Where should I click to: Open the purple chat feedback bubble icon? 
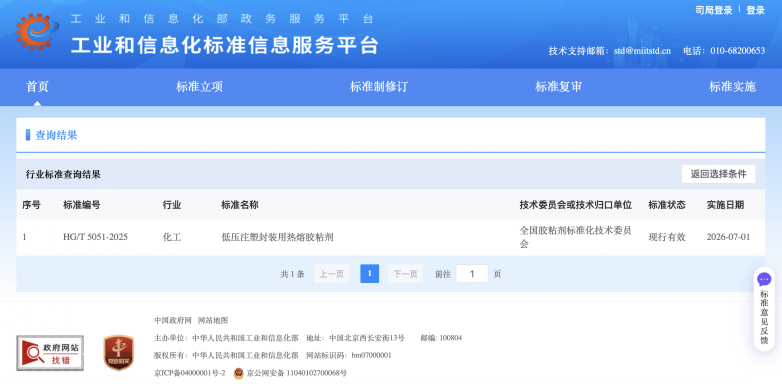764,279
